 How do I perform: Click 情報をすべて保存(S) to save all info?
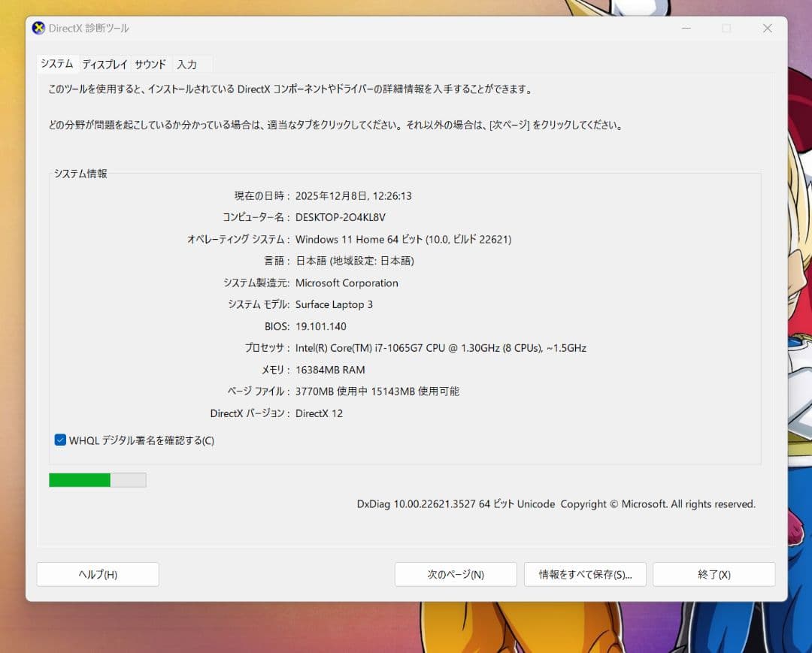click(x=585, y=574)
